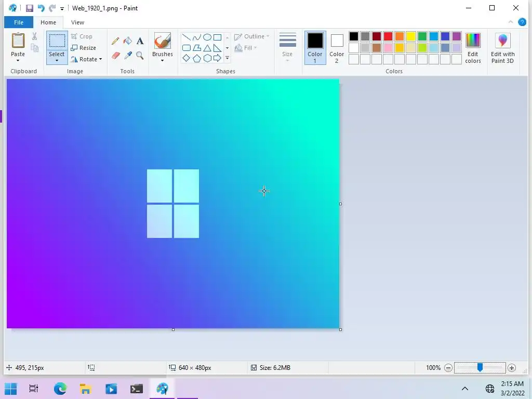Select the Text tool
This screenshot has height=399, width=532.
pyautogui.click(x=140, y=41)
